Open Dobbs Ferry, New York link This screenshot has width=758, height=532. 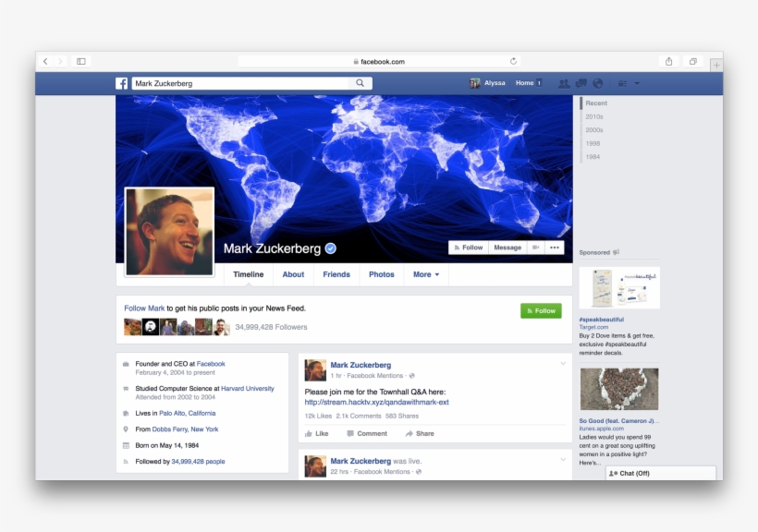click(x=185, y=429)
